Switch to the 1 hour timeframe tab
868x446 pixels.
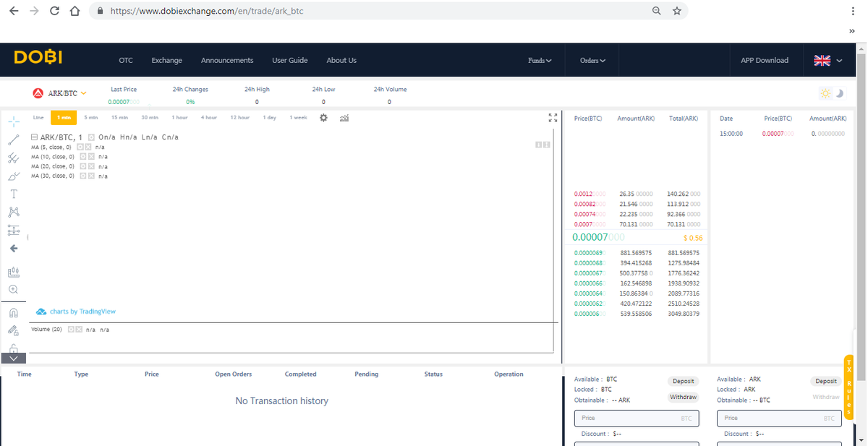[179, 117]
